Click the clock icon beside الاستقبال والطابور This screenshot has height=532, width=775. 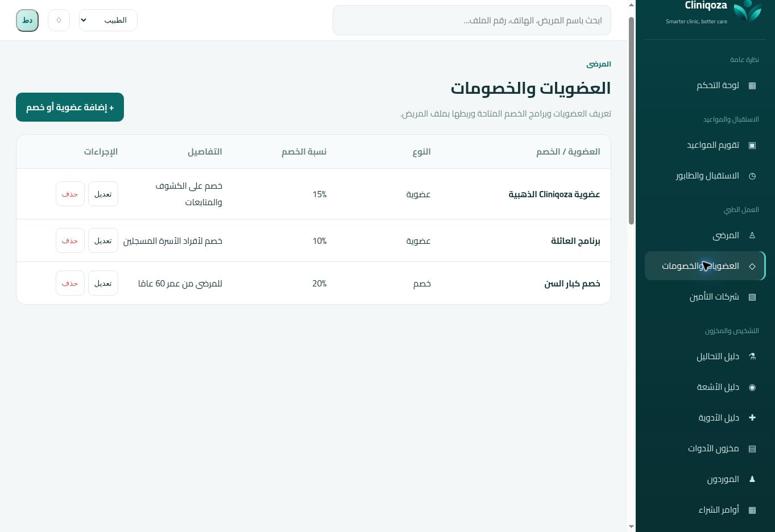[752, 176]
